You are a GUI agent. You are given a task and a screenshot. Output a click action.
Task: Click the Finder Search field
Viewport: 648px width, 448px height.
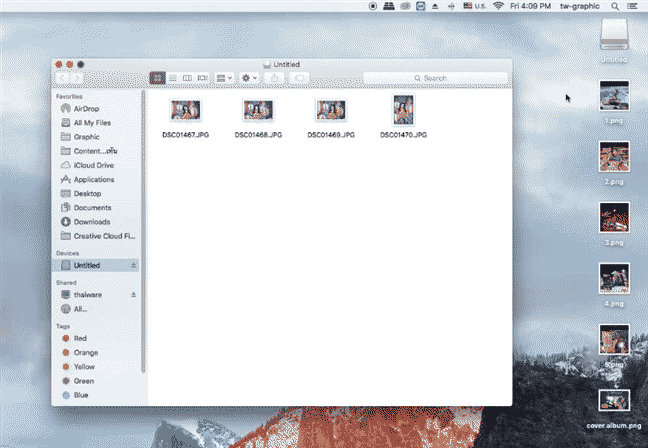click(x=436, y=78)
